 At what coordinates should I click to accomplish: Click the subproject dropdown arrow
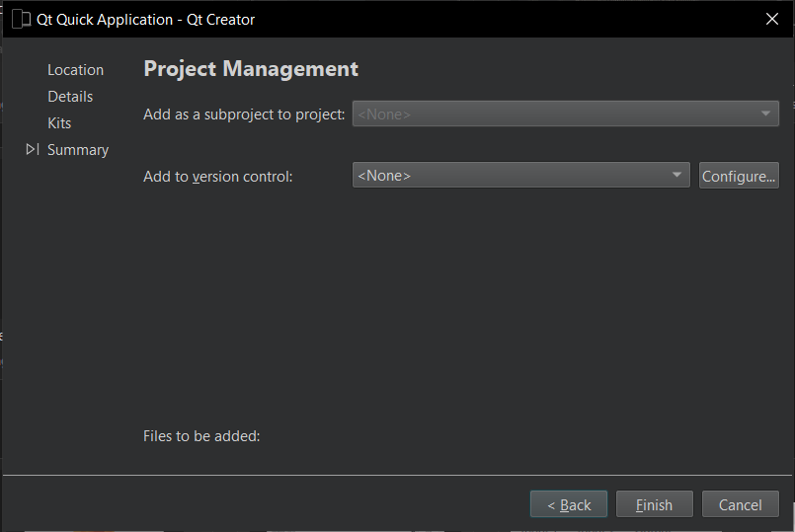click(x=766, y=114)
